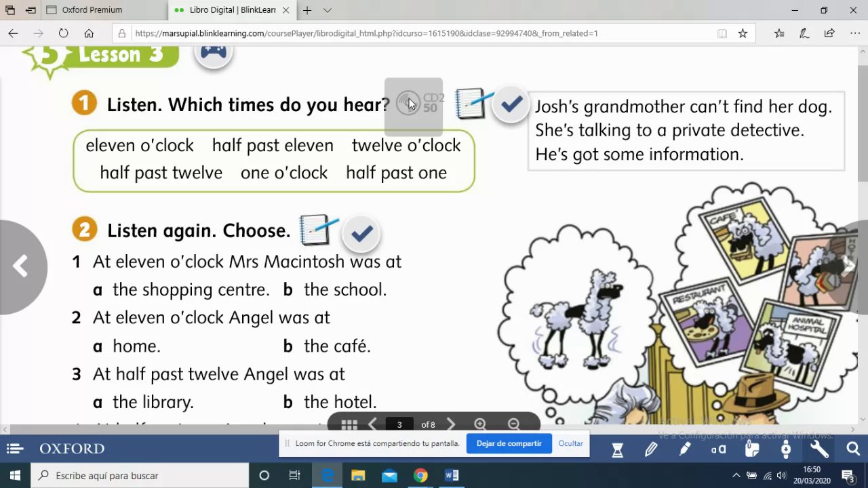Select the pencil drawing tool
This screenshot has width=868, height=488.
651,449
